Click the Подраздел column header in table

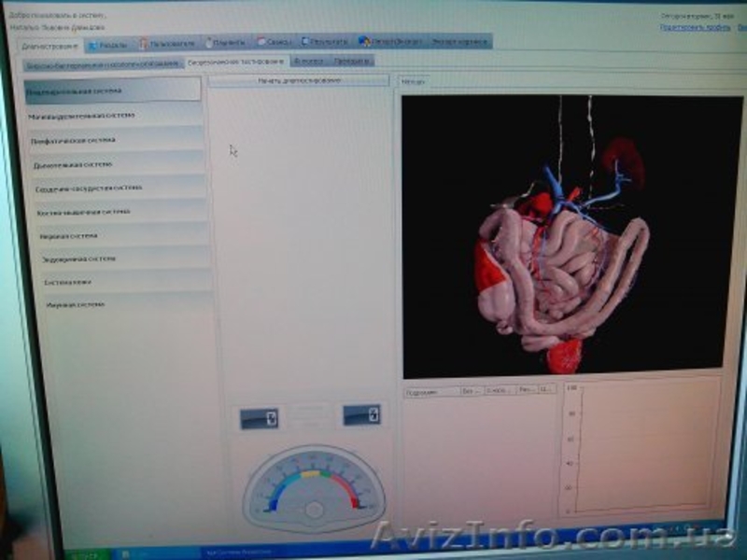click(x=430, y=391)
